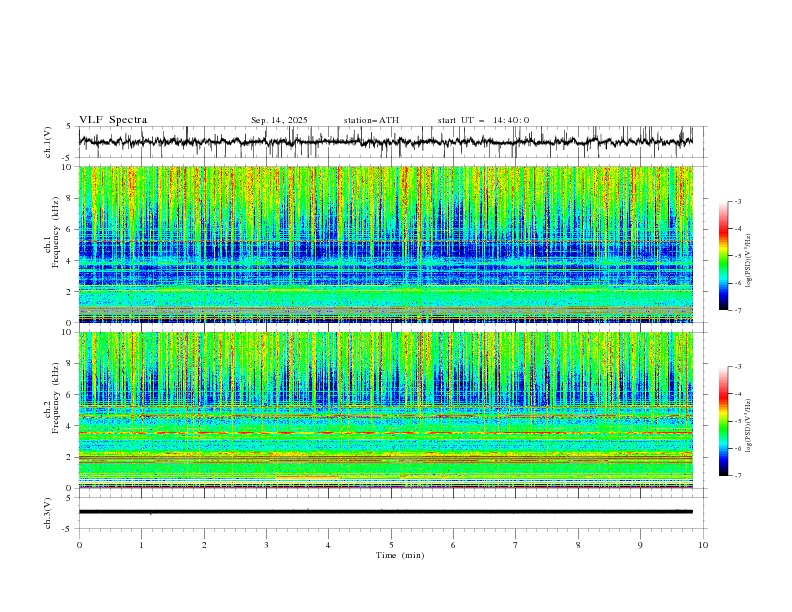Screen dimensions: 792x612
Task: Click the upper colorbar 'log(PSD)(V²/Hz)' label
Action: (749, 261)
